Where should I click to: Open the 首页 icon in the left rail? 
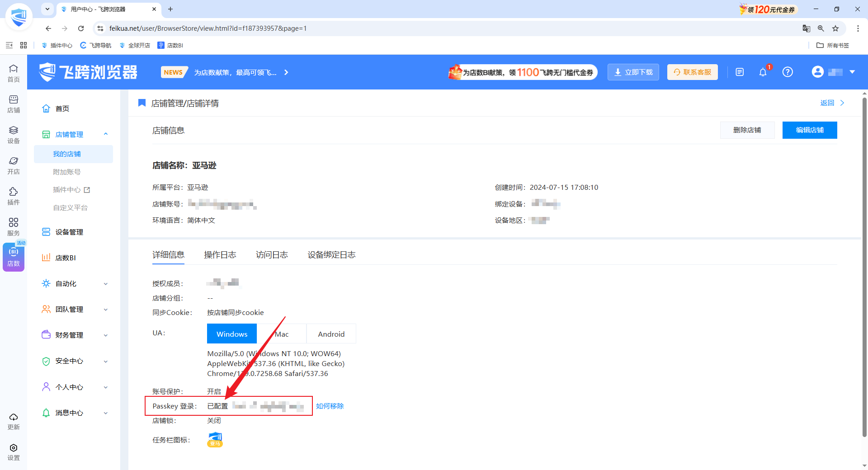(x=14, y=73)
